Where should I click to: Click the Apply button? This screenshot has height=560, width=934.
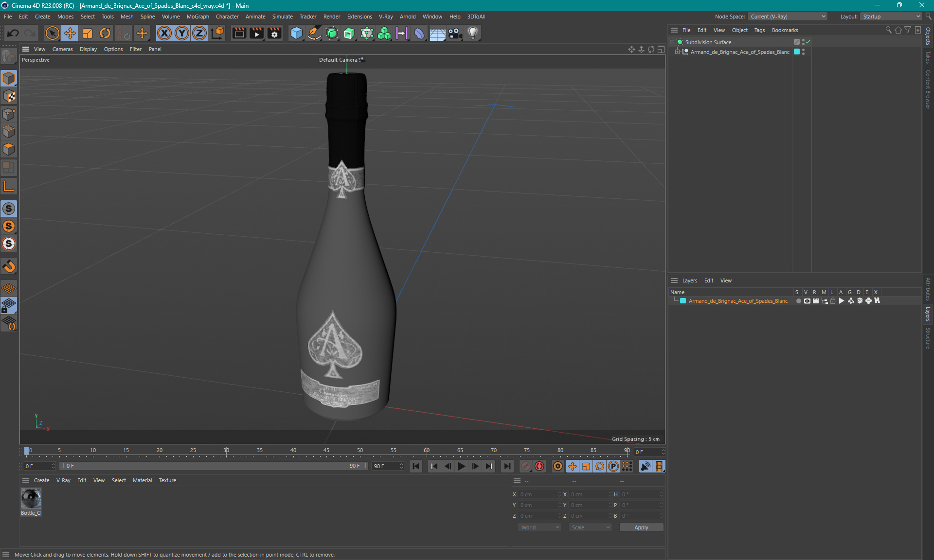pos(641,527)
